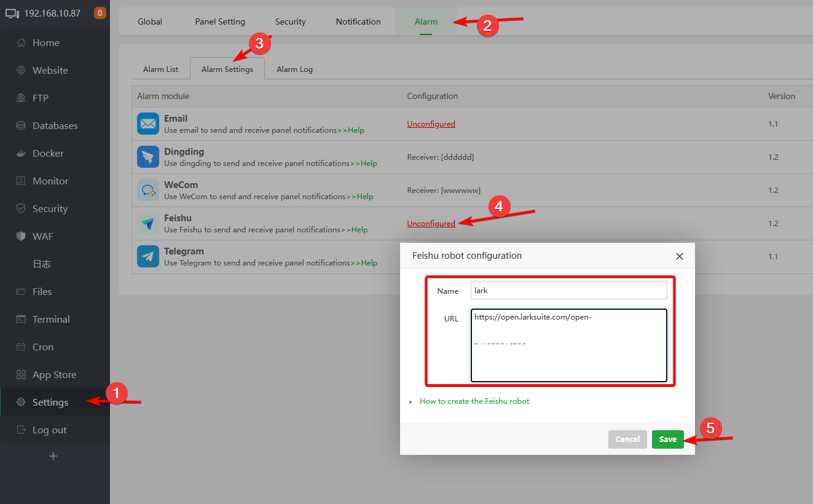Select the Alarm tab

426,22
